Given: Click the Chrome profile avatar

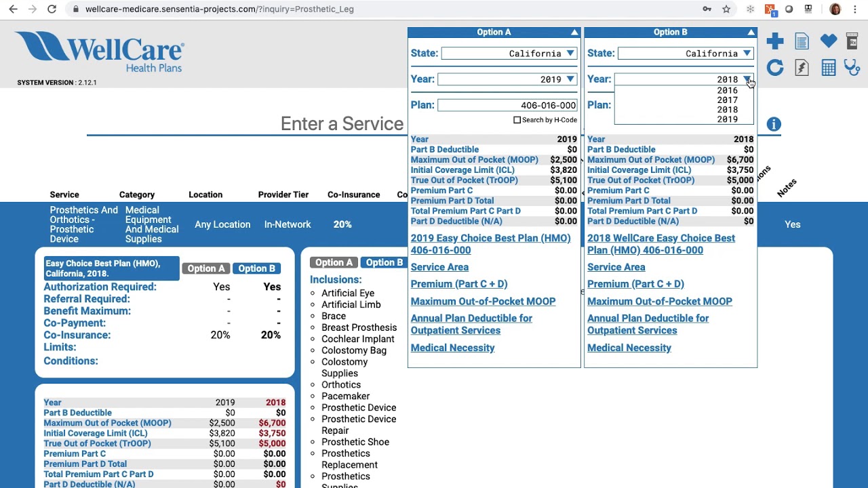Looking at the screenshot, I should pyautogui.click(x=835, y=9).
